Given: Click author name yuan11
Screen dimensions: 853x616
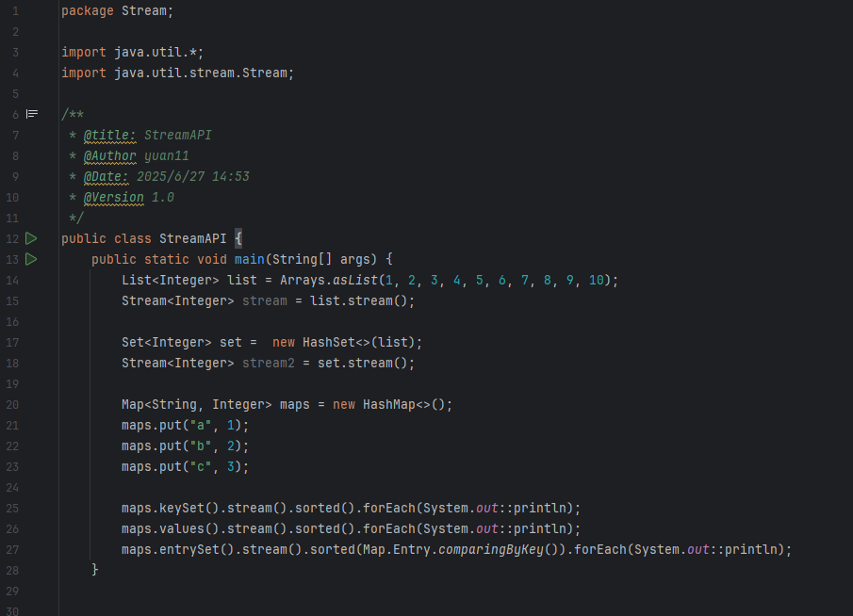Looking at the screenshot, I should [x=167, y=156].
